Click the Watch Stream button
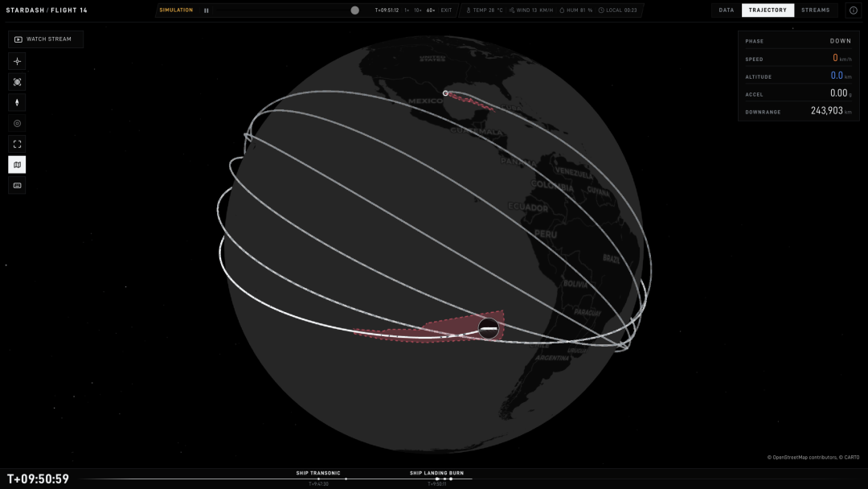This screenshot has width=868, height=489. click(45, 39)
